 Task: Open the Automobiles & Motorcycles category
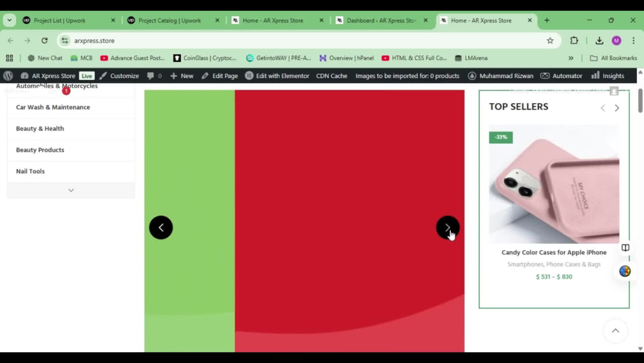(57, 86)
